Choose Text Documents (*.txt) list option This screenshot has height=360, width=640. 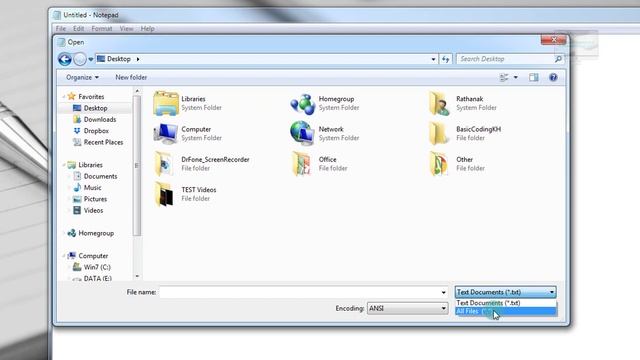point(506,303)
